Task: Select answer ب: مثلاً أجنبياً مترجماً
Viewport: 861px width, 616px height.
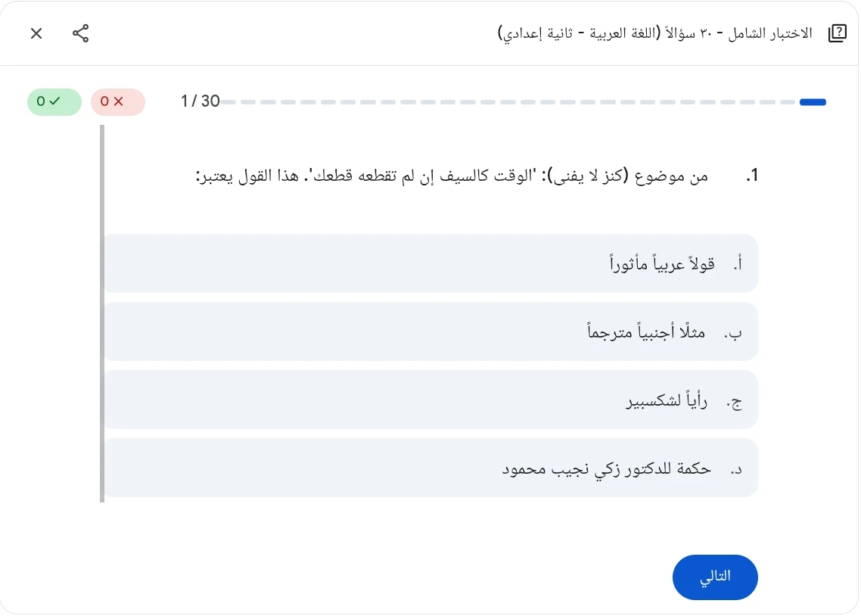Action: coord(430,331)
